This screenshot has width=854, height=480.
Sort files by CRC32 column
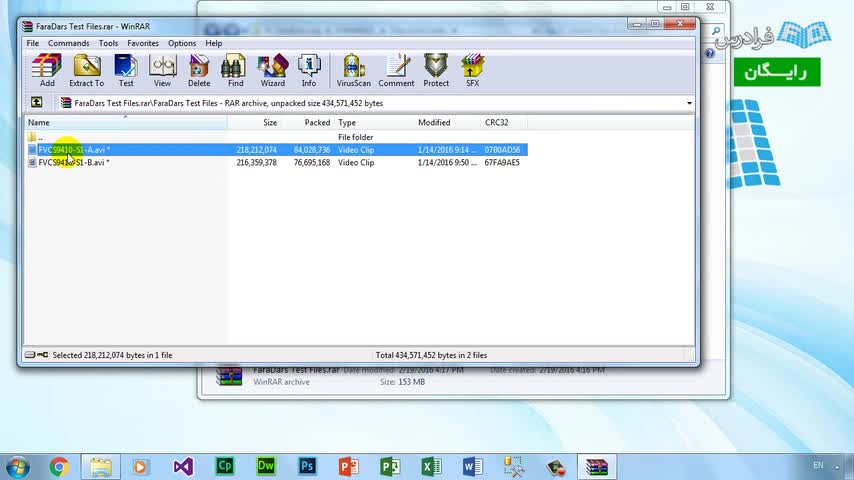504,123
